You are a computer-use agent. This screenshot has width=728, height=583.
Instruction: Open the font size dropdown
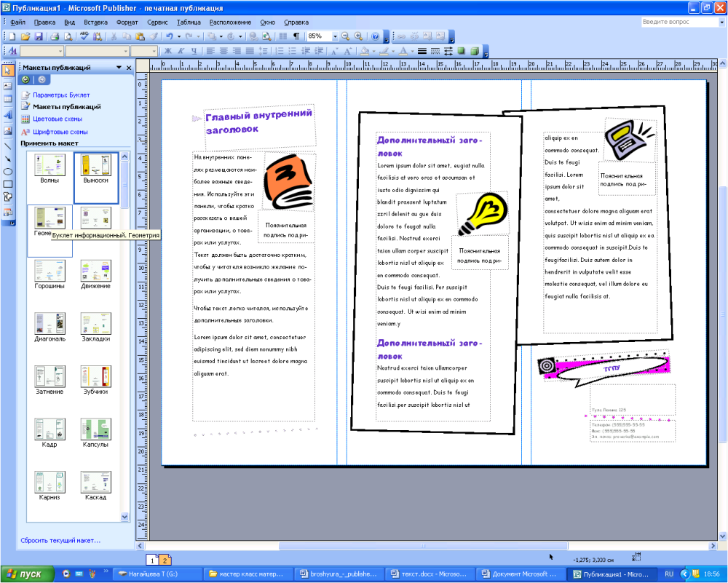pyautogui.click(x=154, y=51)
